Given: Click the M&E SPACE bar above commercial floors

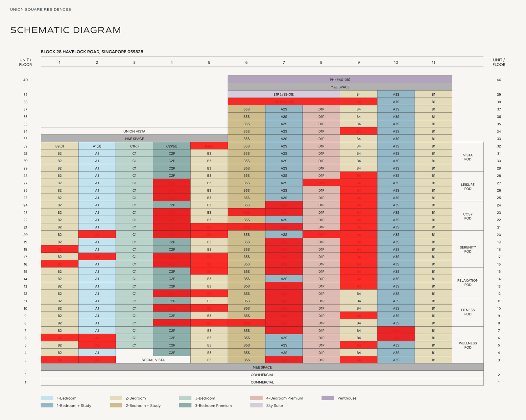Looking at the screenshot, I should (x=262, y=367).
